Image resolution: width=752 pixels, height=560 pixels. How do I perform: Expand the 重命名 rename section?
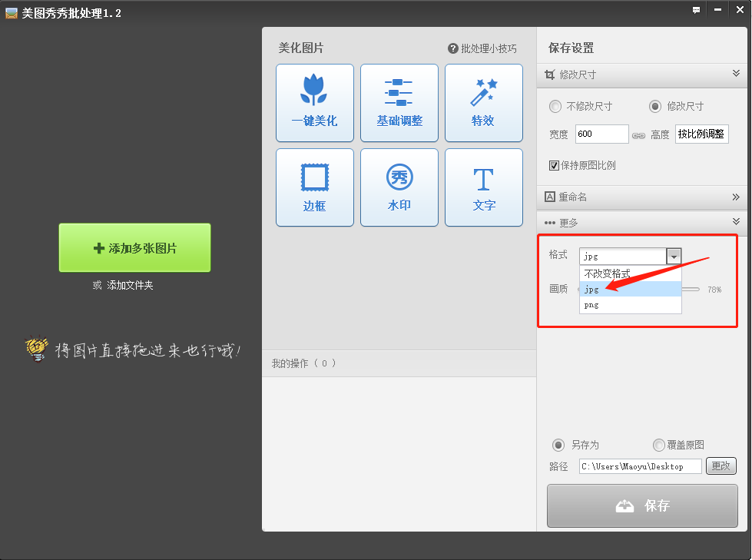pos(736,197)
